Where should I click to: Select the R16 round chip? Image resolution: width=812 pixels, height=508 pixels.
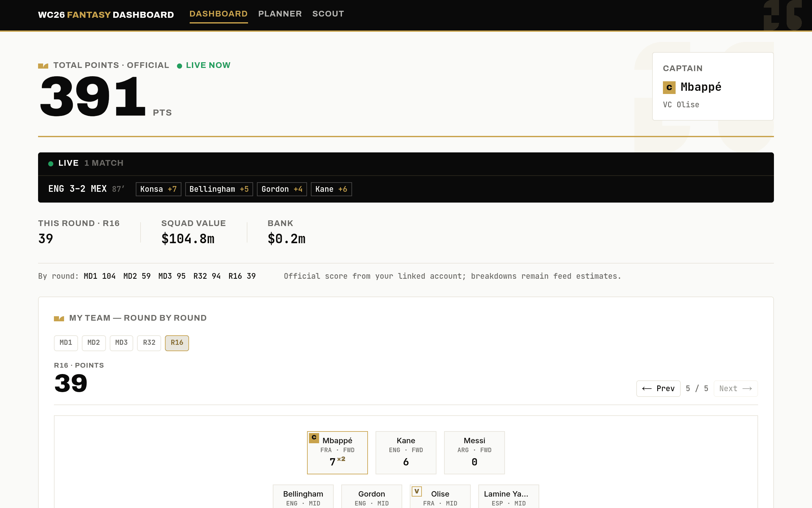point(177,343)
